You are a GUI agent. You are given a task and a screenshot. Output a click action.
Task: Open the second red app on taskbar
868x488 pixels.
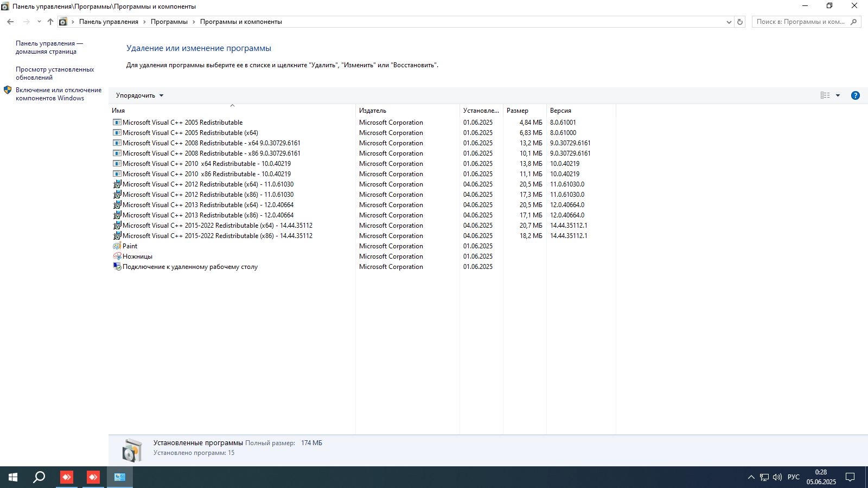point(93,477)
